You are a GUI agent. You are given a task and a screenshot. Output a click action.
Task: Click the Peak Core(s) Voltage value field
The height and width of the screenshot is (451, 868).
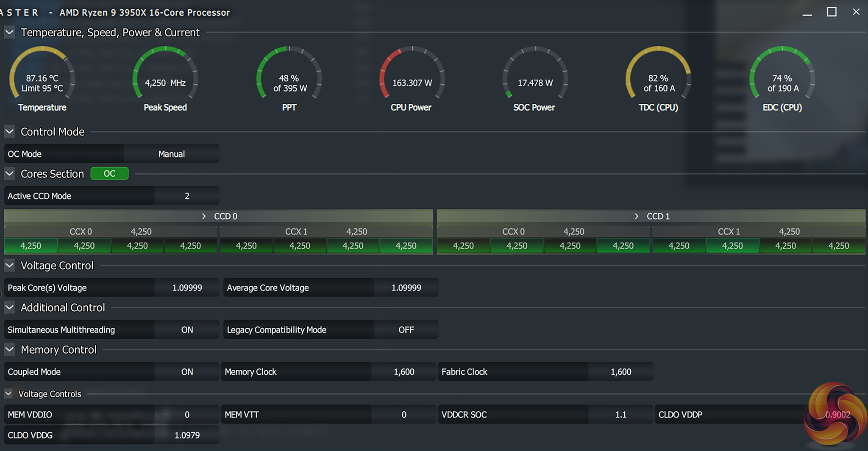tap(187, 288)
